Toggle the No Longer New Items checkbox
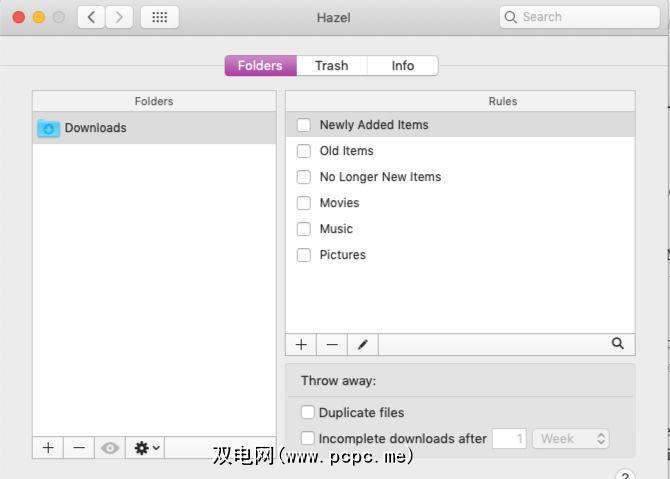 304,177
